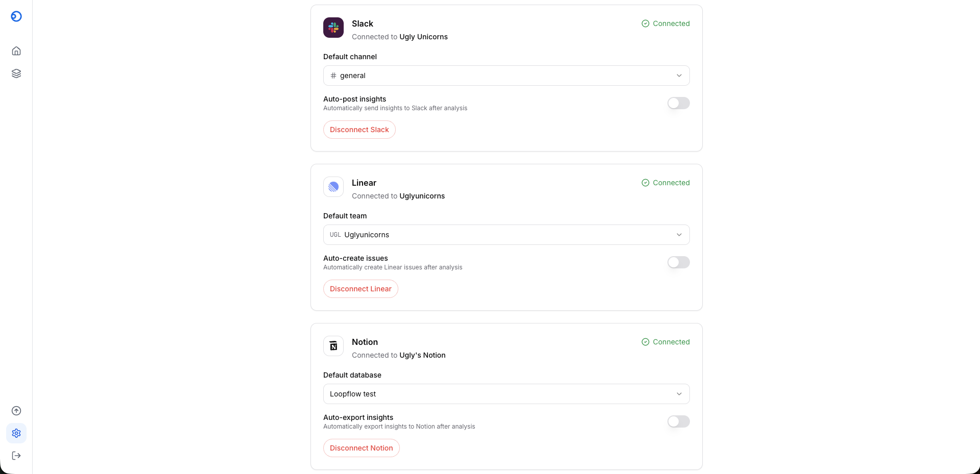Click the Linear Connected status badge

[665, 183]
